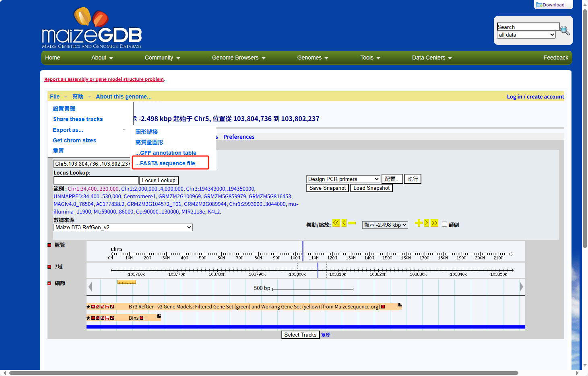Open help icon next to Bins label
The height and width of the screenshot is (376, 588).
coord(142,318)
